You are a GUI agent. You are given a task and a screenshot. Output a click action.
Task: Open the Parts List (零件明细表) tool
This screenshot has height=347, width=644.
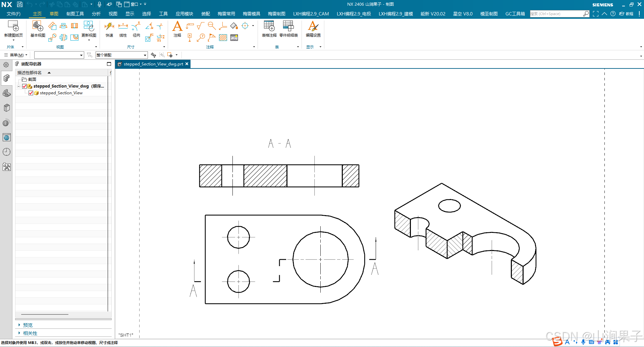[288, 29]
